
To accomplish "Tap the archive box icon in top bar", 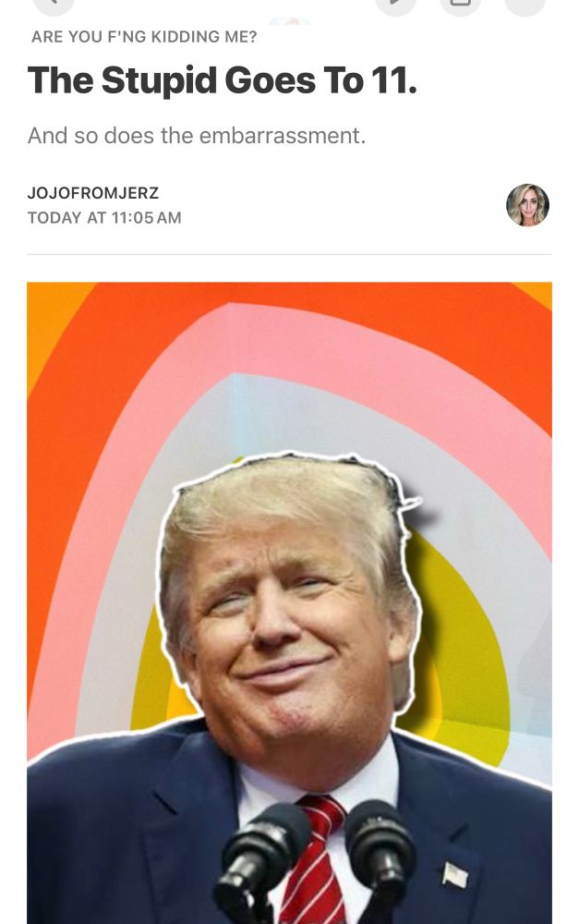I will [x=461, y=5].
